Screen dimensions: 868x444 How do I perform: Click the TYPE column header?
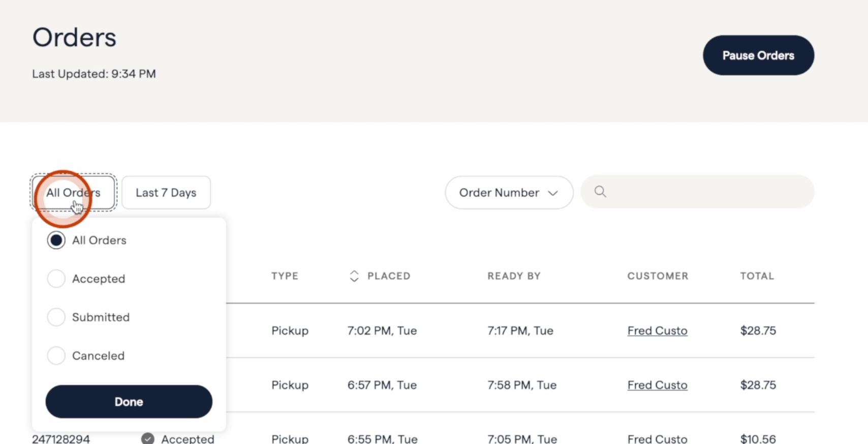285,276
